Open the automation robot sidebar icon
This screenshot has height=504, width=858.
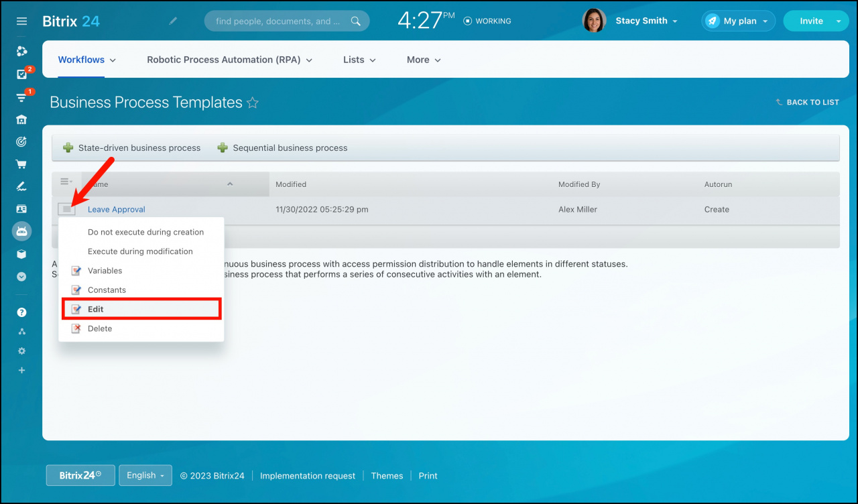coord(21,231)
